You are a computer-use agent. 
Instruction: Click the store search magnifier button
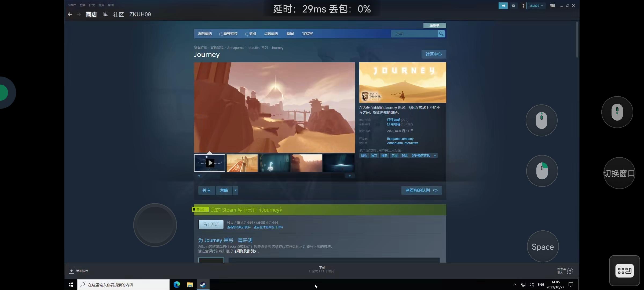pyautogui.click(x=441, y=34)
